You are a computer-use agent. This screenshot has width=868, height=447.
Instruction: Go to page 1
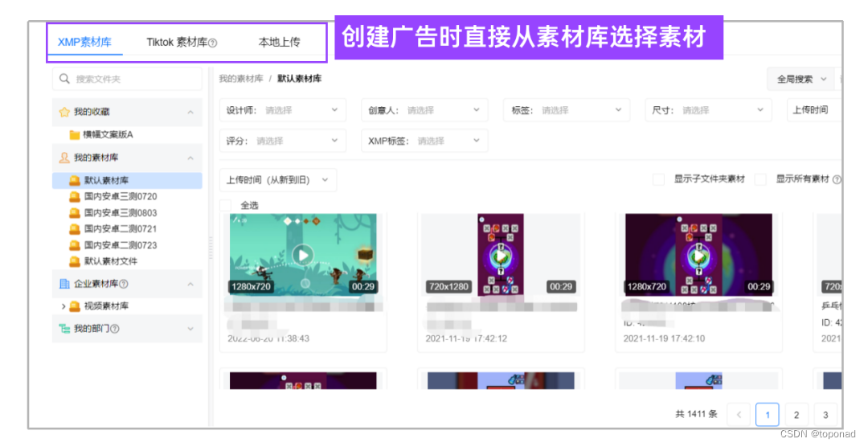click(x=768, y=415)
